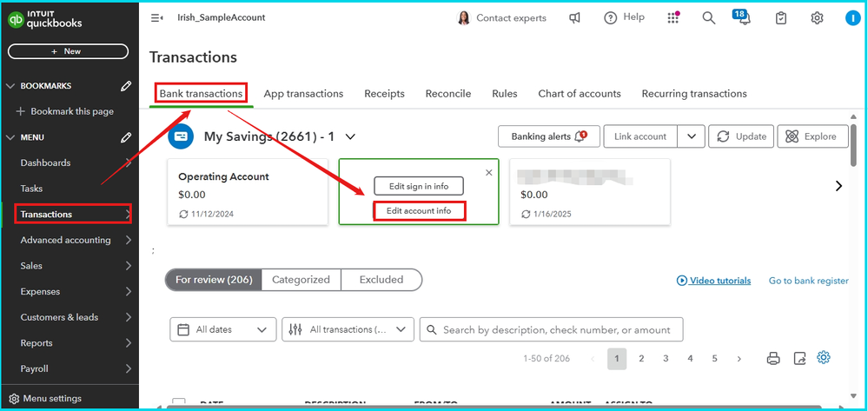The height and width of the screenshot is (411, 868).
Task: Select the header checkbox in transactions table
Action: (179, 402)
